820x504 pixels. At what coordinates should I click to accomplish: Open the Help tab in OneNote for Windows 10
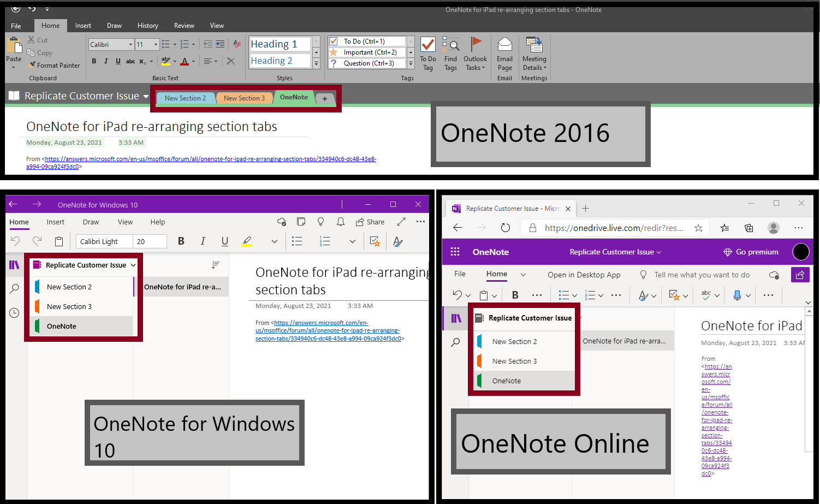pyautogui.click(x=158, y=222)
